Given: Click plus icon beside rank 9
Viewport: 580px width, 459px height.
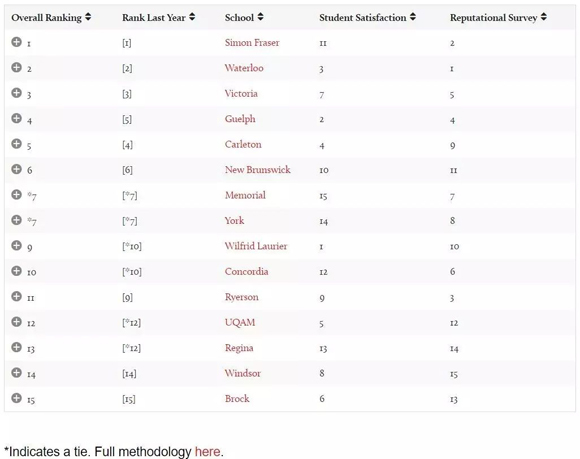Looking at the screenshot, I should click(16, 246).
